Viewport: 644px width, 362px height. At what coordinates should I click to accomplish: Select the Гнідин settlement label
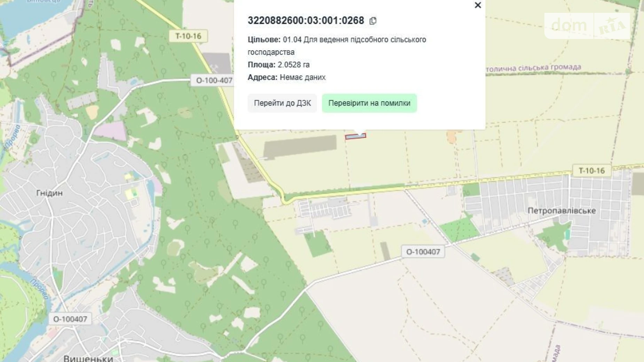49,194
